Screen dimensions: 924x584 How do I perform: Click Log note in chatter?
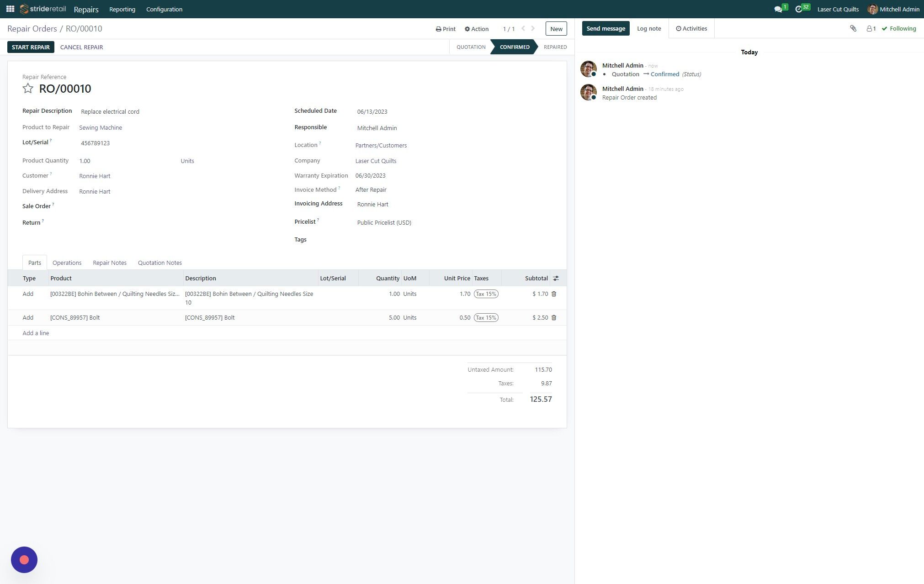point(649,28)
